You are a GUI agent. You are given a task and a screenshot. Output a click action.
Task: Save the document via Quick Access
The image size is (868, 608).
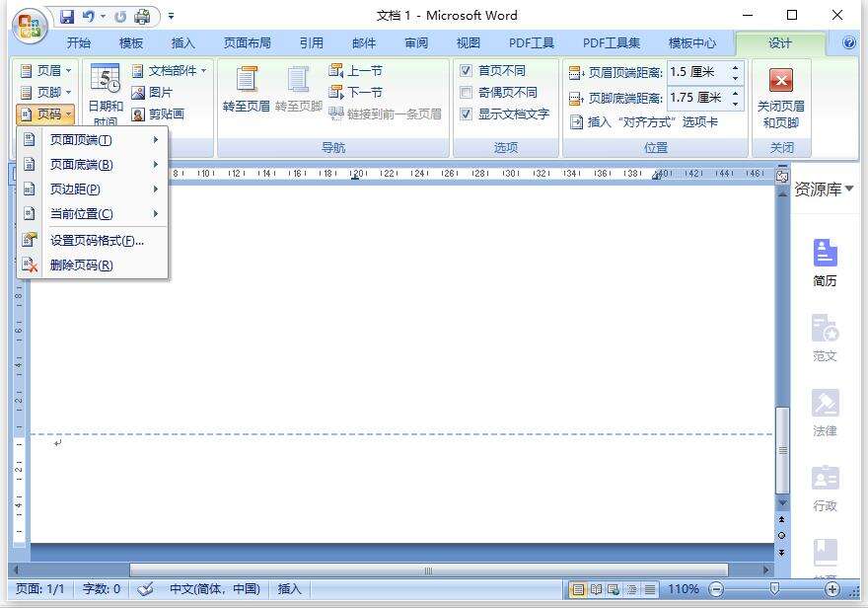(67, 17)
